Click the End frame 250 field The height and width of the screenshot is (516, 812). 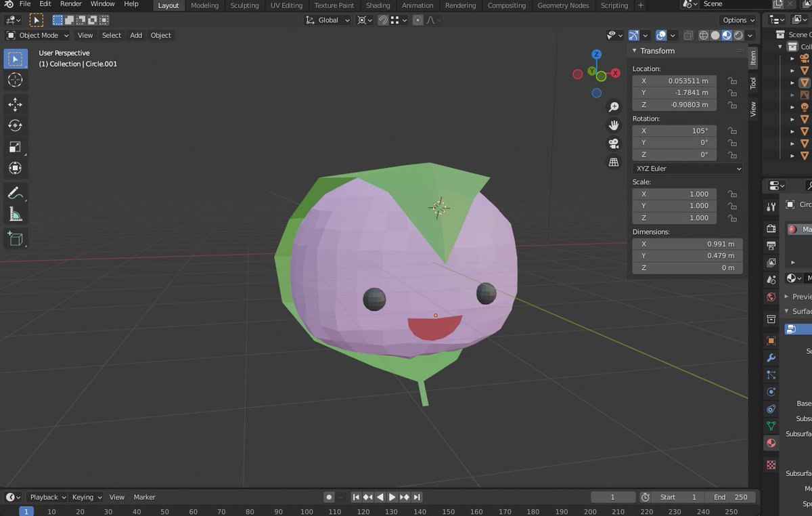[731, 497]
